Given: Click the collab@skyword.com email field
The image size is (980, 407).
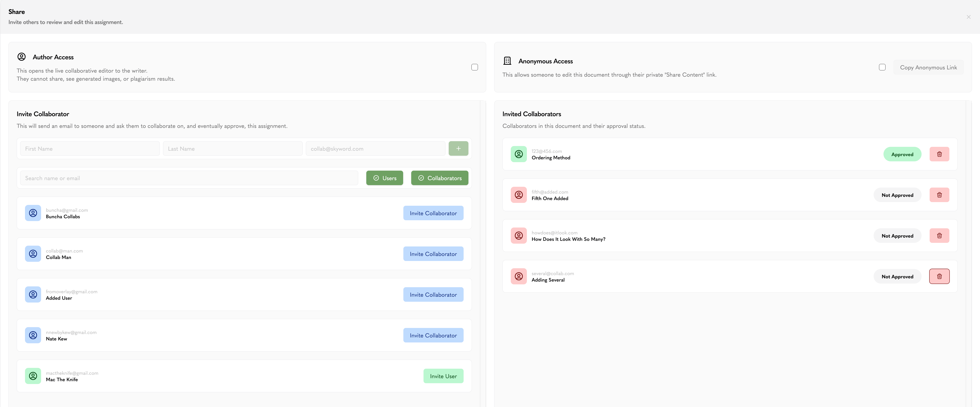Looking at the screenshot, I should pyautogui.click(x=376, y=148).
